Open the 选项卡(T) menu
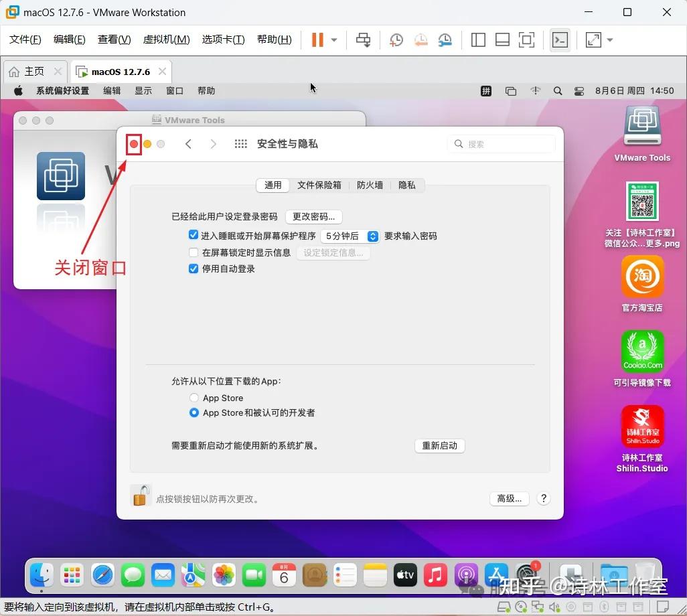687x616 pixels. pos(224,40)
